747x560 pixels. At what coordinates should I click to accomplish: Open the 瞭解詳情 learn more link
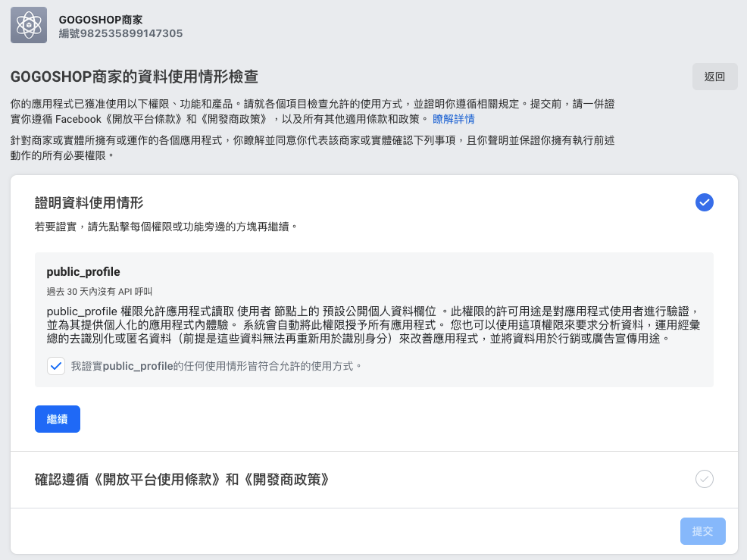(454, 119)
